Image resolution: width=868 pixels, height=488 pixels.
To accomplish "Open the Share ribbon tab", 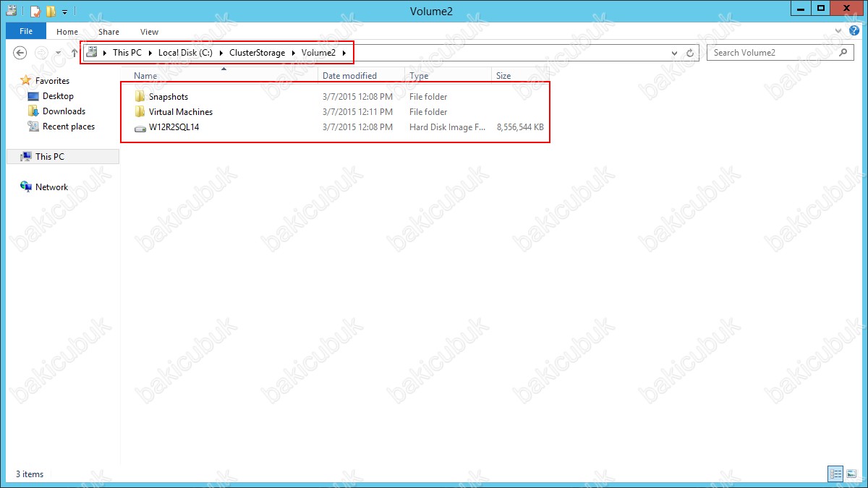I will tap(109, 31).
